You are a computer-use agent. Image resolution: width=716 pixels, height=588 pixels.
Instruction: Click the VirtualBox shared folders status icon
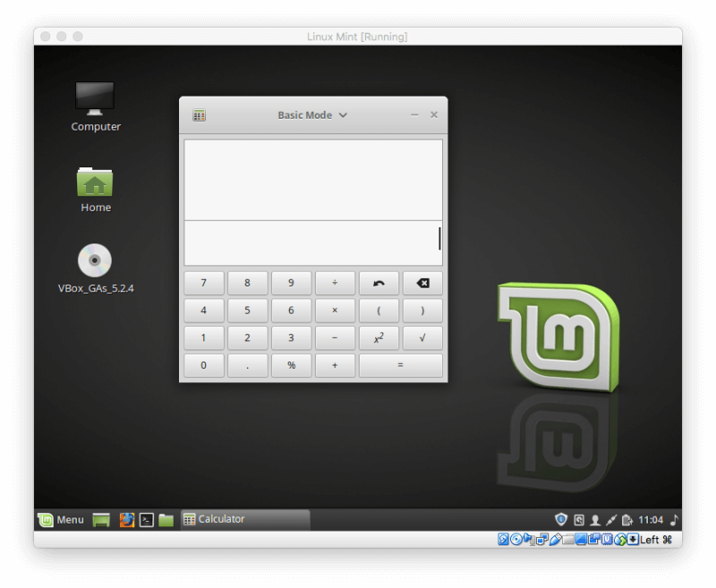click(x=568, y=540)
